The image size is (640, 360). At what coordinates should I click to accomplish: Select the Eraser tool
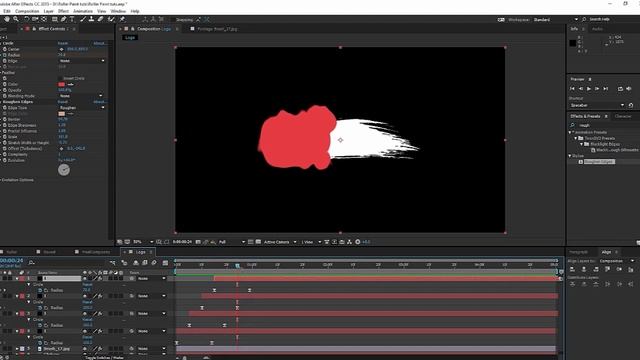tap(100, 19)
